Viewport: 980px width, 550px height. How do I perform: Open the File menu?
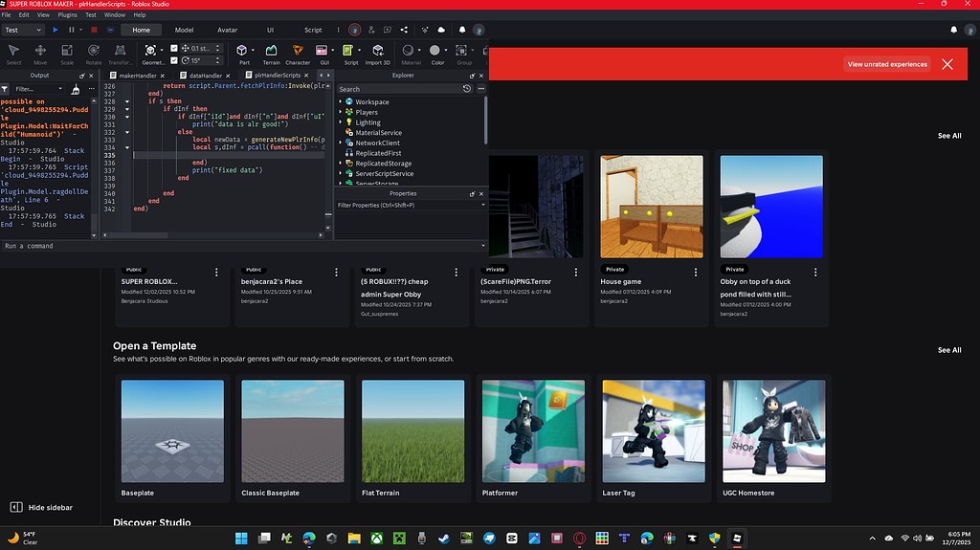click(7, 15)
